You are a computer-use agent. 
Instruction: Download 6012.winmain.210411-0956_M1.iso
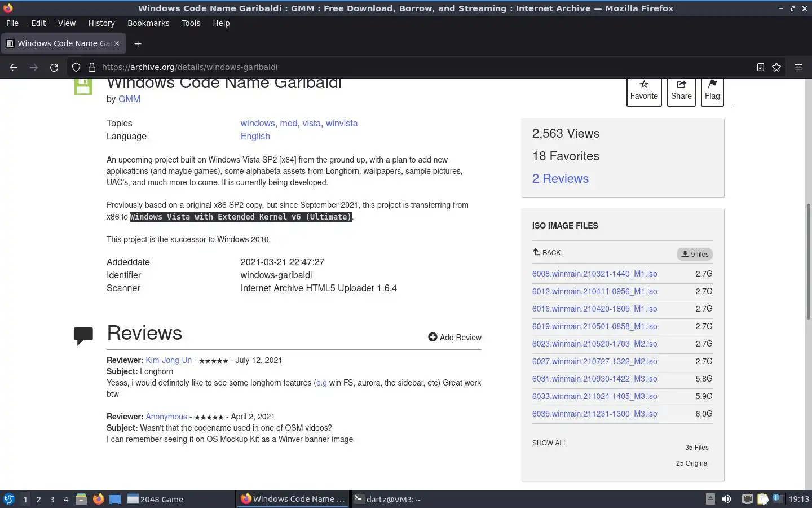[x=594, y=291]
